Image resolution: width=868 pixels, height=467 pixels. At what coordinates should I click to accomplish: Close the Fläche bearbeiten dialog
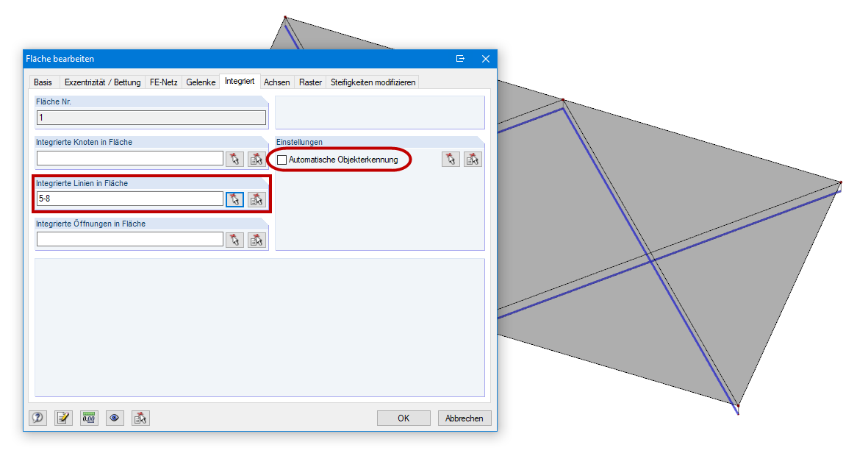[486, 59]
